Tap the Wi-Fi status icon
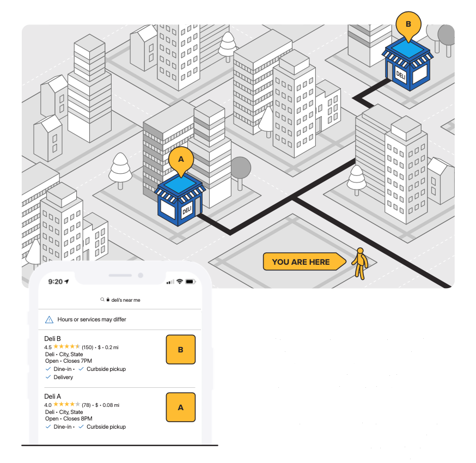 pos(180,282)
